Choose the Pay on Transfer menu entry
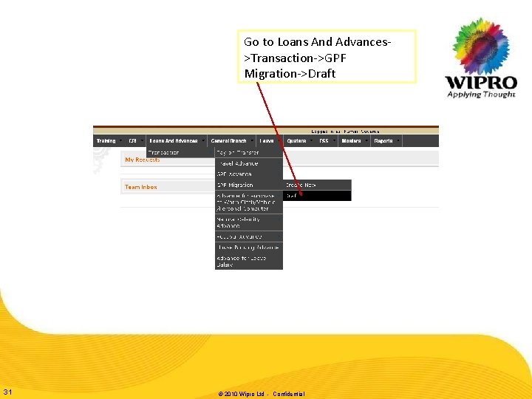The image size is (532, 399). pyautogui.click(x=249, y=153)
